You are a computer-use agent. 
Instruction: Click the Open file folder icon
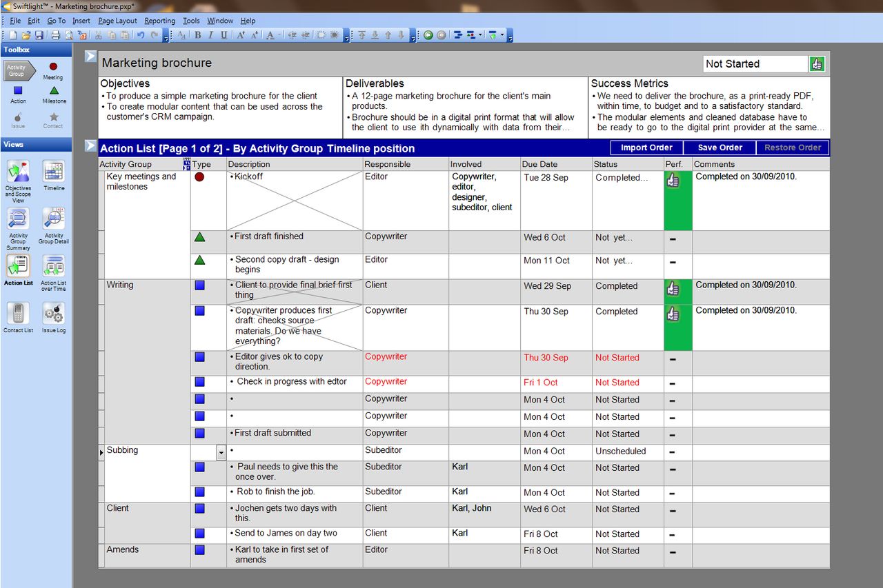[26, 35]
